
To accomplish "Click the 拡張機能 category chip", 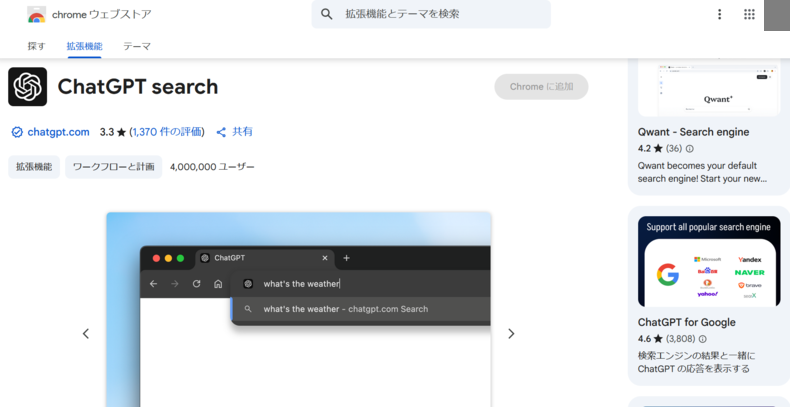I will tap(34, 167).
